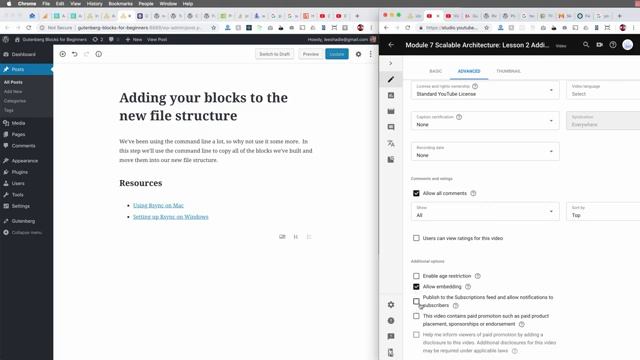This screenshot has height=360, width=640.
Task: Open content structure info icon
Action: tap(99, 54)
